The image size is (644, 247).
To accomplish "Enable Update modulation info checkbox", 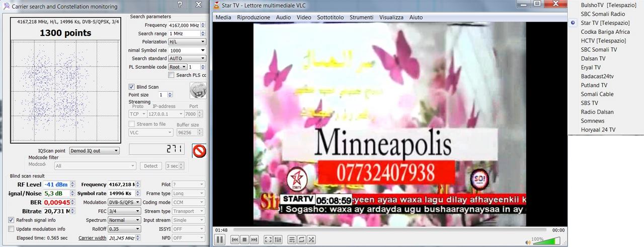I will point(12,229).
